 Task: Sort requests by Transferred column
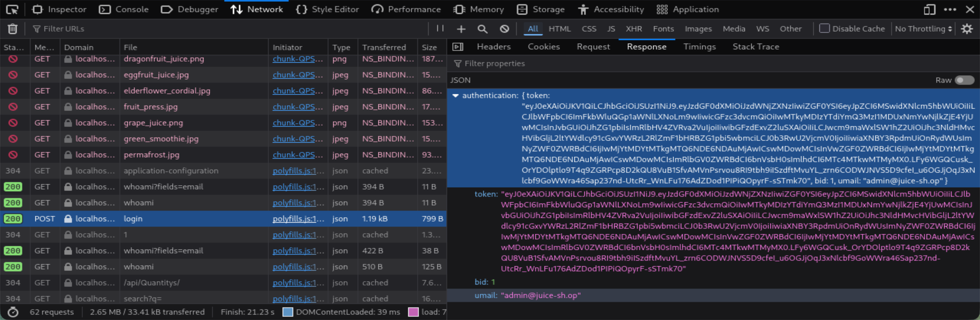388,48
